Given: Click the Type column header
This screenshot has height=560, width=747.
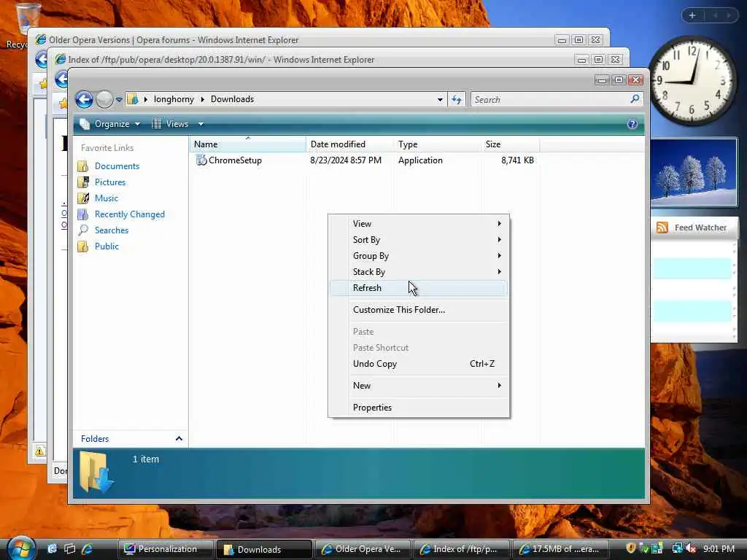Looking at the screenshot, I should [438, 144].
